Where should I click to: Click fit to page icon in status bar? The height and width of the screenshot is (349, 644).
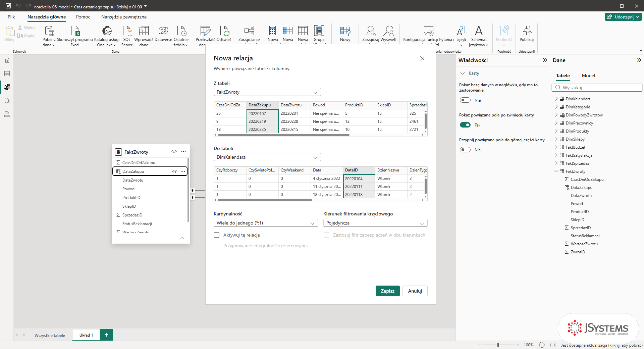(553, 345)
